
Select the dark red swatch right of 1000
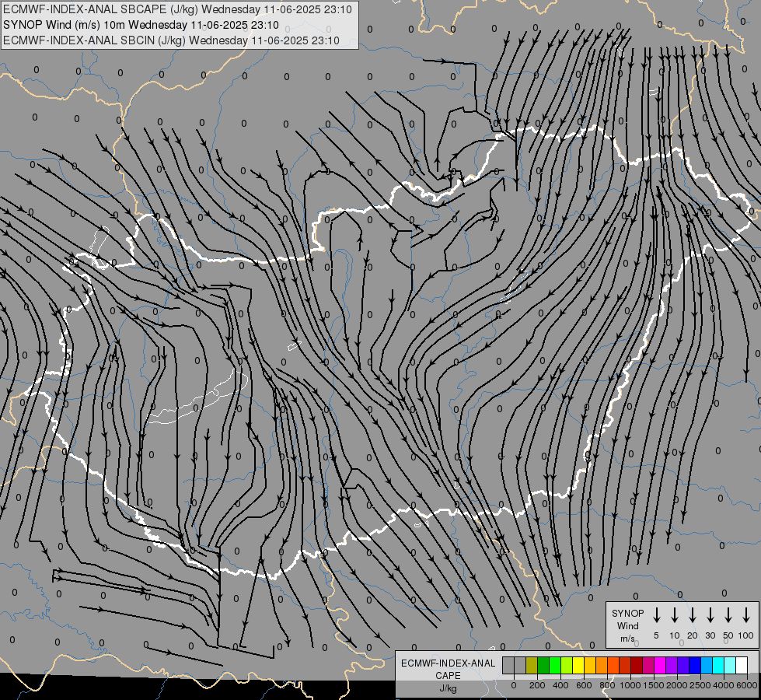coord(637,665)
